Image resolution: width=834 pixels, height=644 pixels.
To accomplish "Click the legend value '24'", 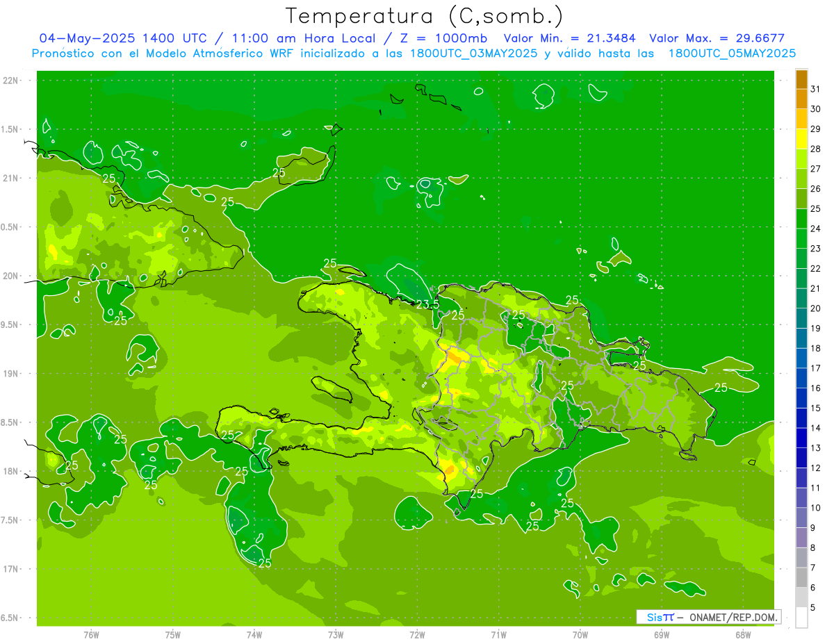I will pos(816,229).
